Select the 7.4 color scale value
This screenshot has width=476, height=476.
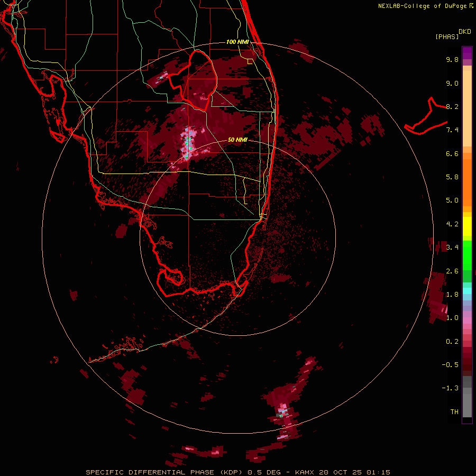(452, 130)
